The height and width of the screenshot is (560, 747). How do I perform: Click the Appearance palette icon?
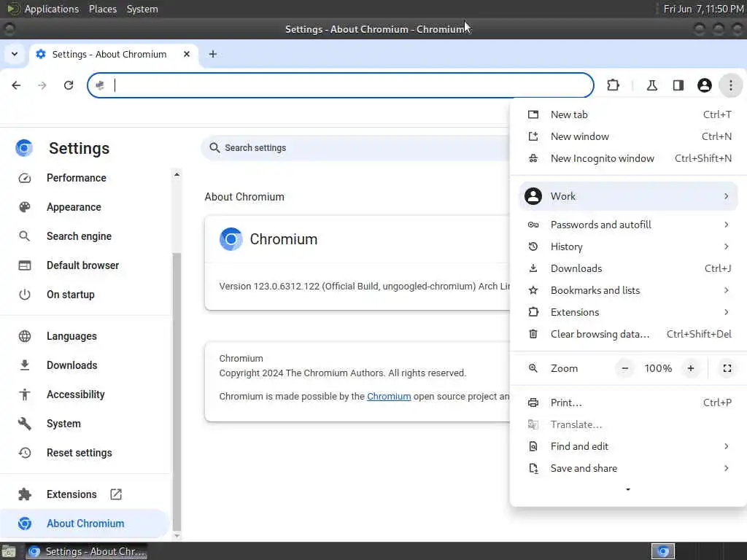[25, 207]
